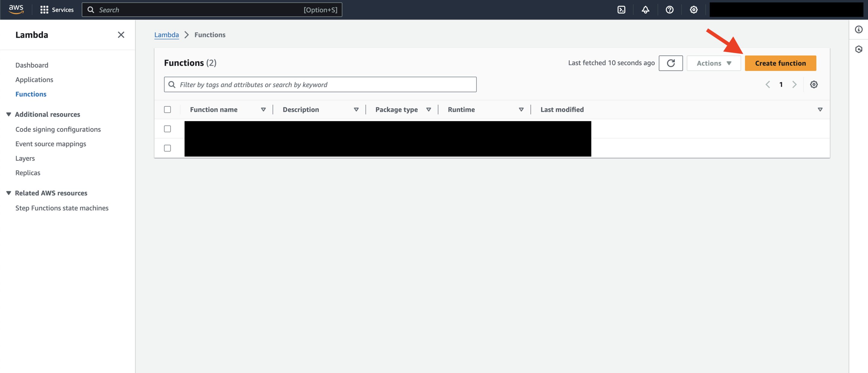Viewport: 868px width, 373px height.
Task: Open the AWS Services menu
Action: pyautogui.click(x=56, y=9)
